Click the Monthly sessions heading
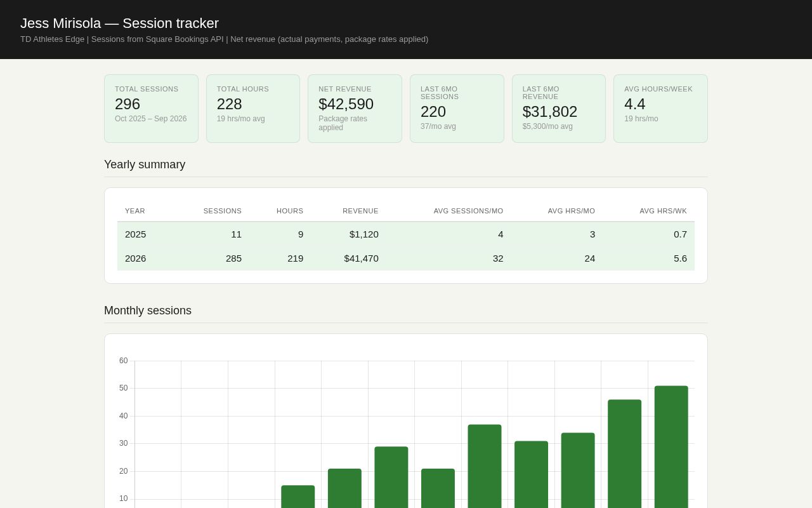Viewport: 812px width, 508px height. click(x=148, y=311)
